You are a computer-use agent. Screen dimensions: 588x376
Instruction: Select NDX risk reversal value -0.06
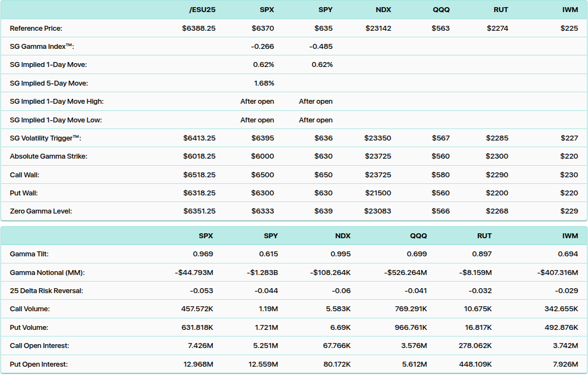[341, 291]
